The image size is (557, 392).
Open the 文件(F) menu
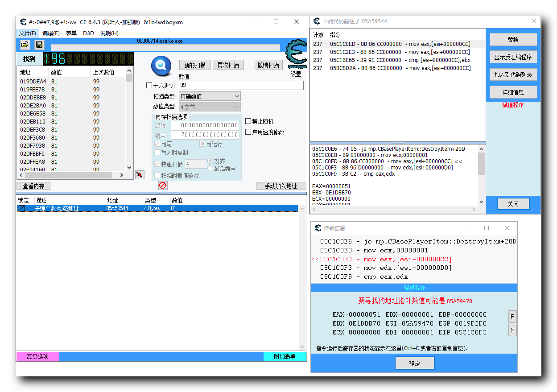click(x=28, y=33)
